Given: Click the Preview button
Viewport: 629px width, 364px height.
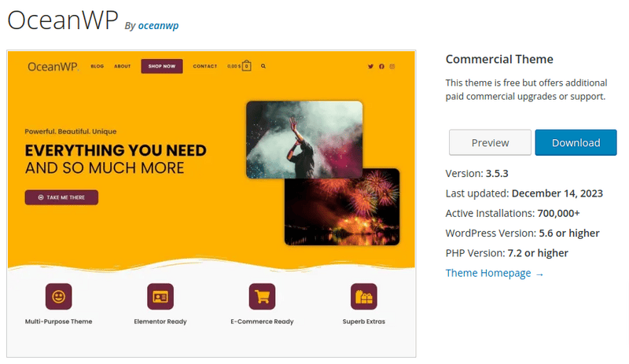Looking at the screenshot, I should (490, 142).
